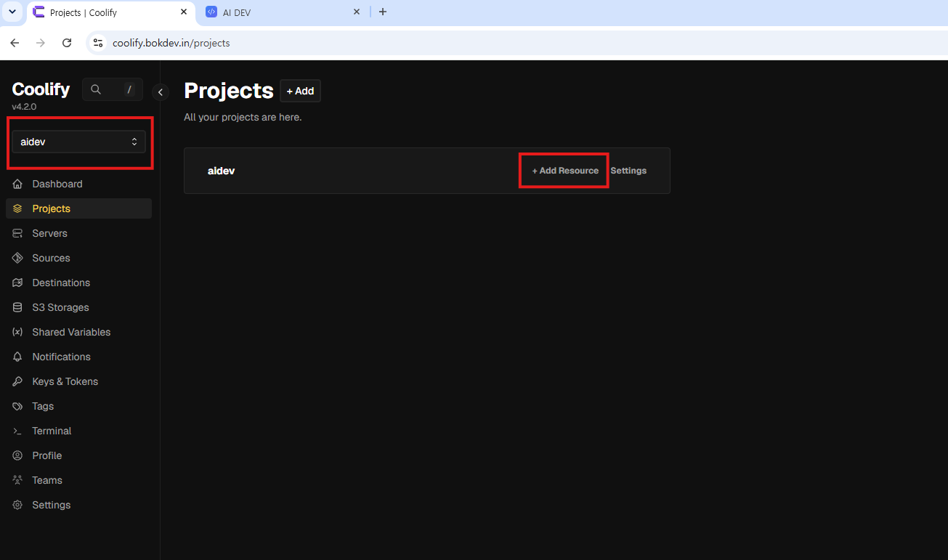The width and height of the screenshot is (948, 560).
Task: Click + Add Resource for aidev project
Action: [565, 171]
